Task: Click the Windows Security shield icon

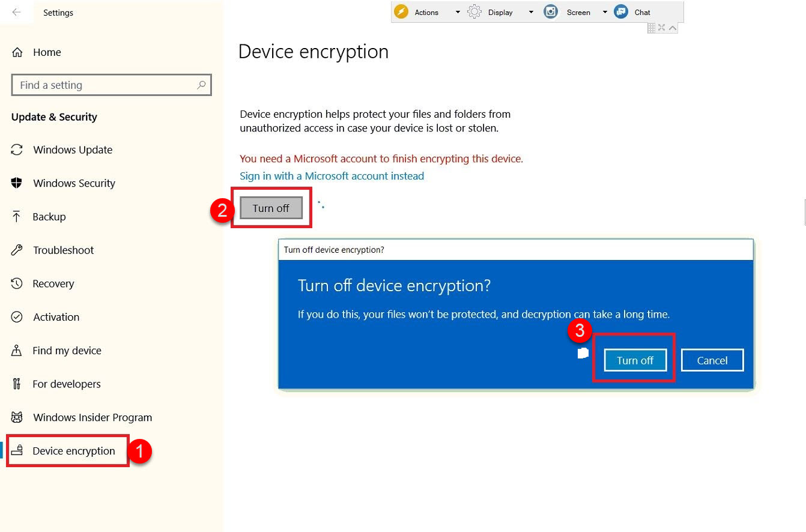Action: pyautogui.click(x=17, y=183)
